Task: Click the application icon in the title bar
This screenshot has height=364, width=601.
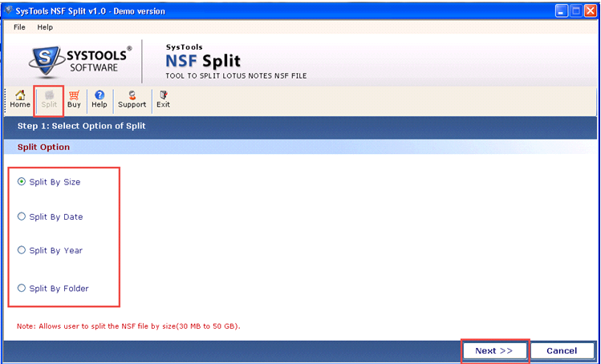Action: click(9, 10)
